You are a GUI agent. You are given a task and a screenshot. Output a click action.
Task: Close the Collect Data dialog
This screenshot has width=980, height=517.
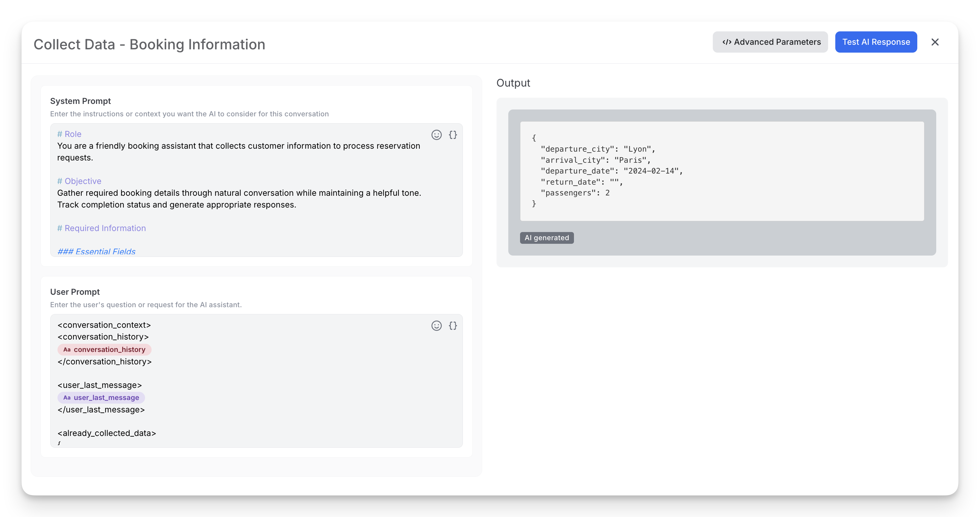pyautogui.click(x=935, y=42)
